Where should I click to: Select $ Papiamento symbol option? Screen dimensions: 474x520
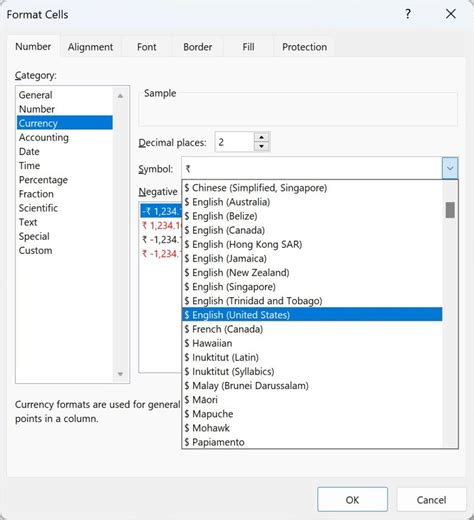[x=312, y=442]
